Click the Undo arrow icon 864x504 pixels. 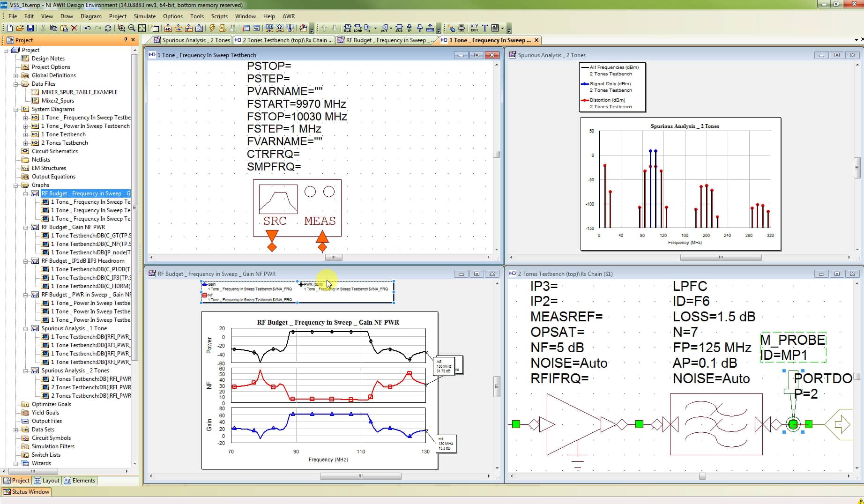(87, 28)
